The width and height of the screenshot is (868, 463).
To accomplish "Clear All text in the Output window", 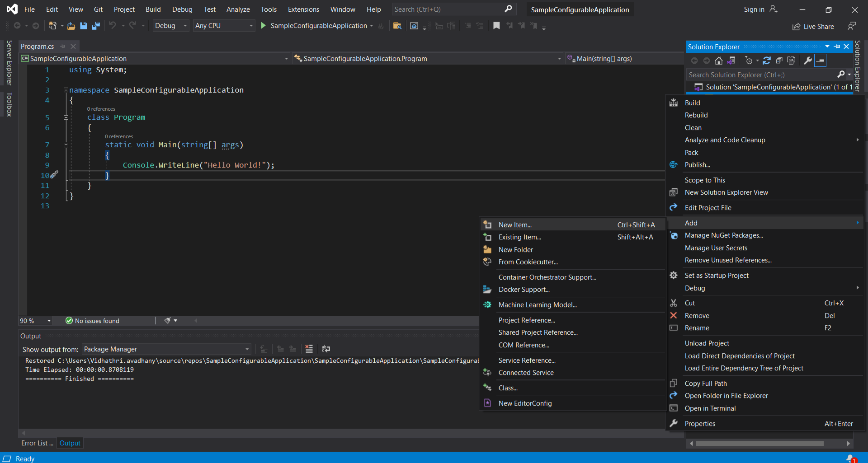I will [309, 349].
